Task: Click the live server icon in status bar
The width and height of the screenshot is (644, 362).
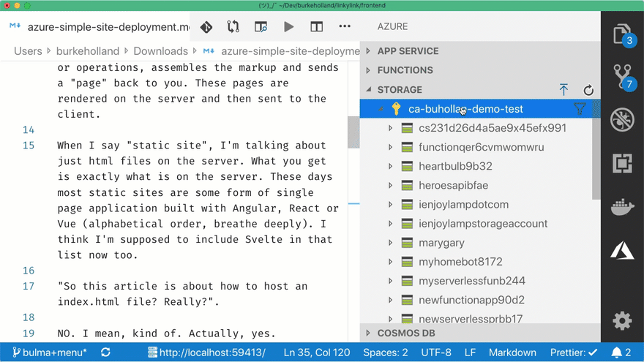Action: (x=152, y=352)
